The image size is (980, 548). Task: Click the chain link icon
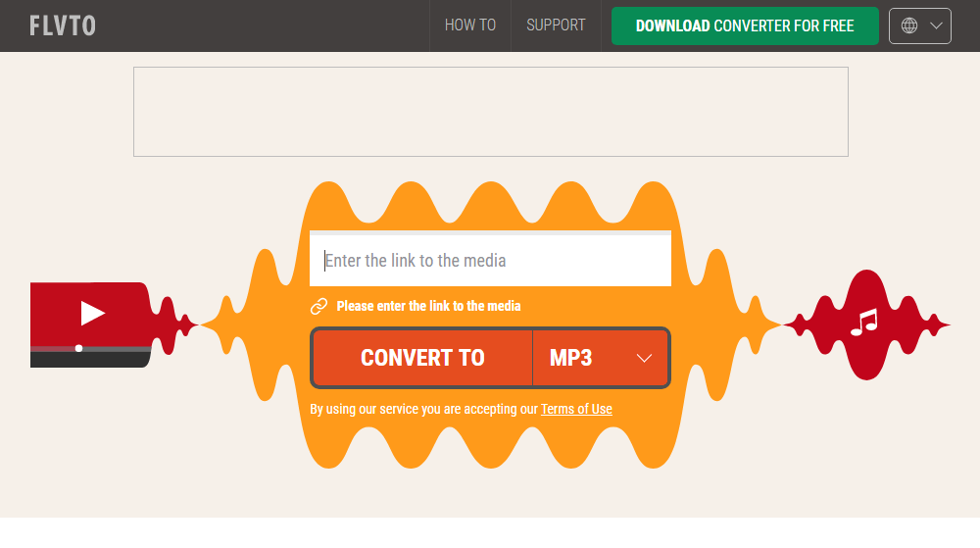coord(318,306)
